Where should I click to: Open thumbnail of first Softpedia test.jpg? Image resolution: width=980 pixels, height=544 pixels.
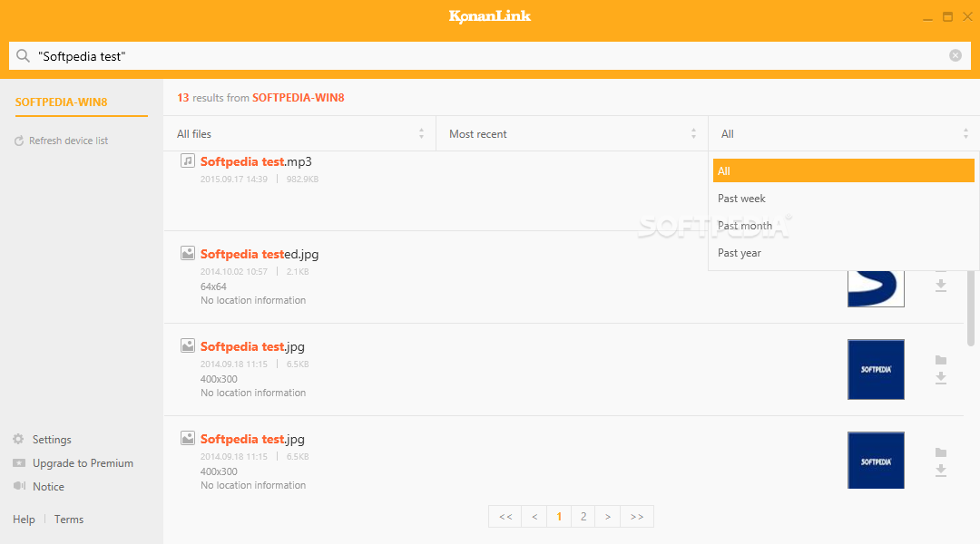point(876,369)
